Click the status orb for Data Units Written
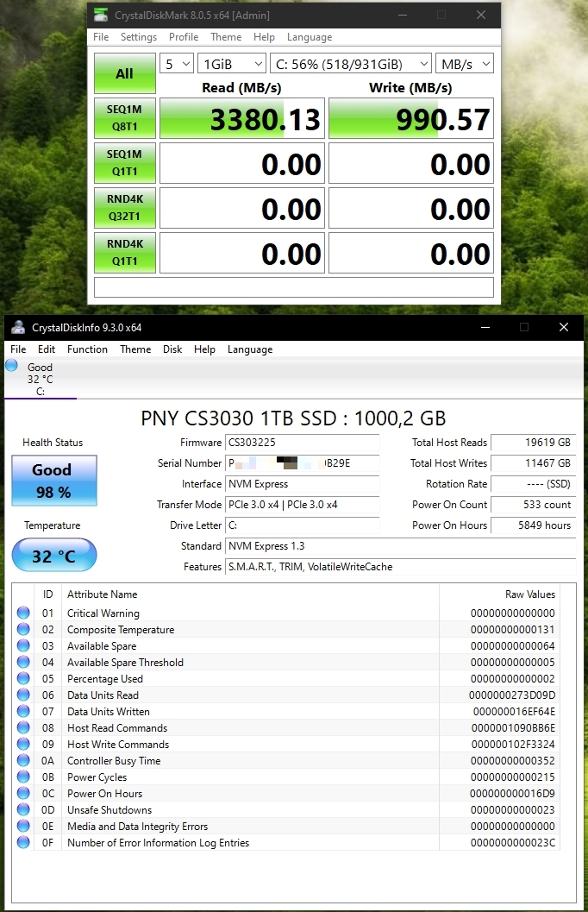Screen dimensions: 588x912 point(23,711)
